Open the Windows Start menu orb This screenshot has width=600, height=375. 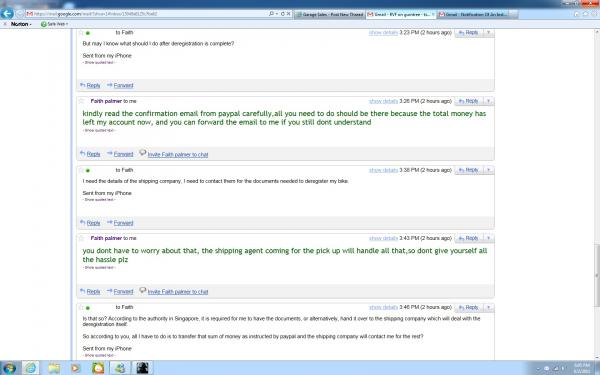coord(8,368)
